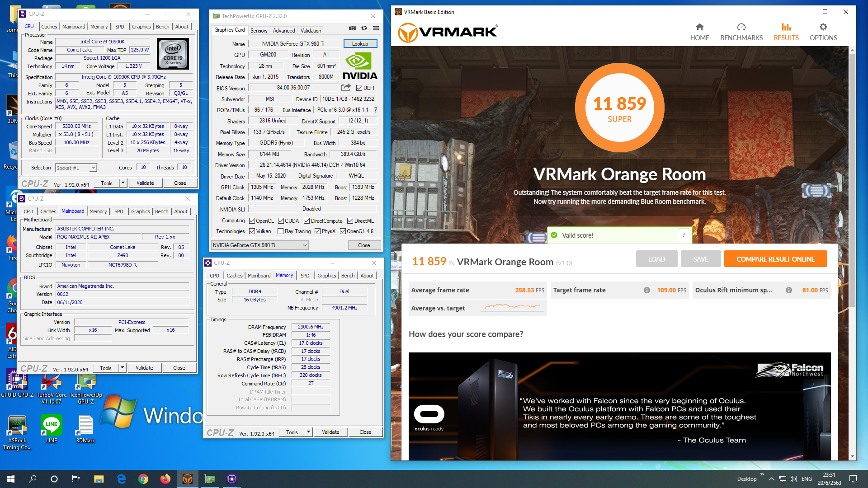Open SPD tab in Memory CPU-Z window
Image resolution: width=868 pixels, height=488 pixels.
click(305, 275)
